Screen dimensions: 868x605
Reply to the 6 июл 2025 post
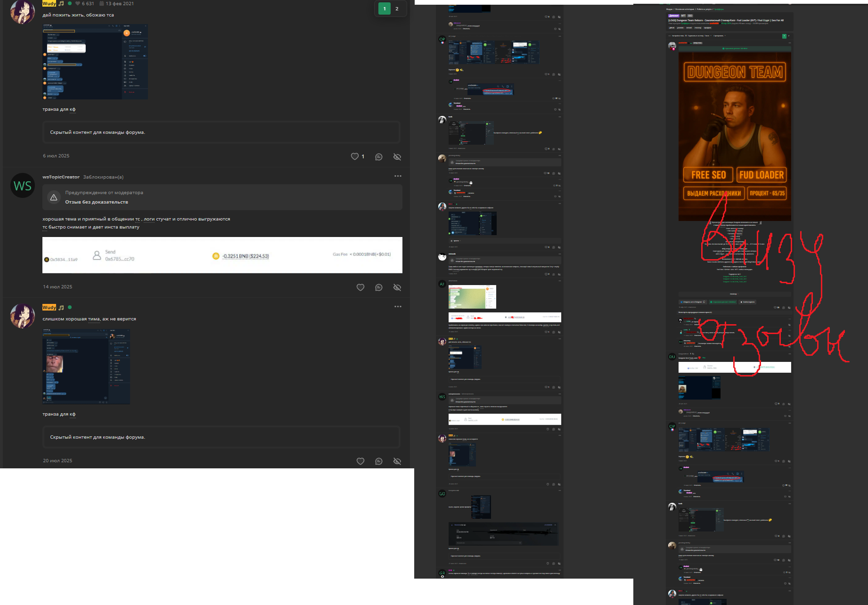click(379, 157)
